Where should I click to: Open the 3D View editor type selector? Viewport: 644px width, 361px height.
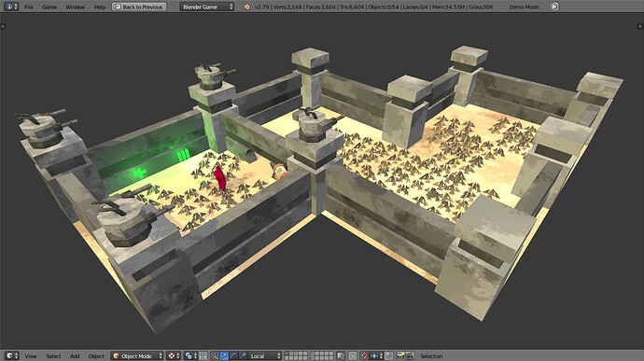coord(11,355)
